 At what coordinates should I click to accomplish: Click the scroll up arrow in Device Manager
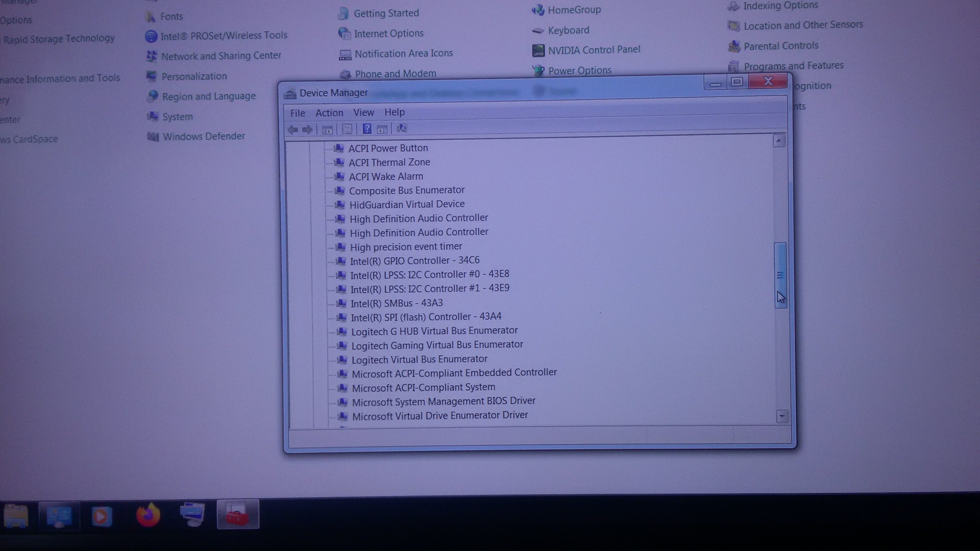point(779,141)
